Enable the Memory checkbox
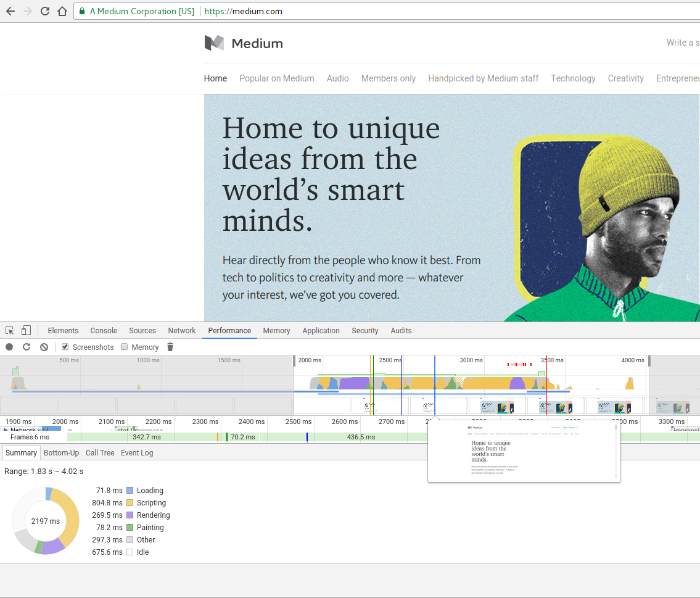The image size is (700, 598). tap(124, 347)
